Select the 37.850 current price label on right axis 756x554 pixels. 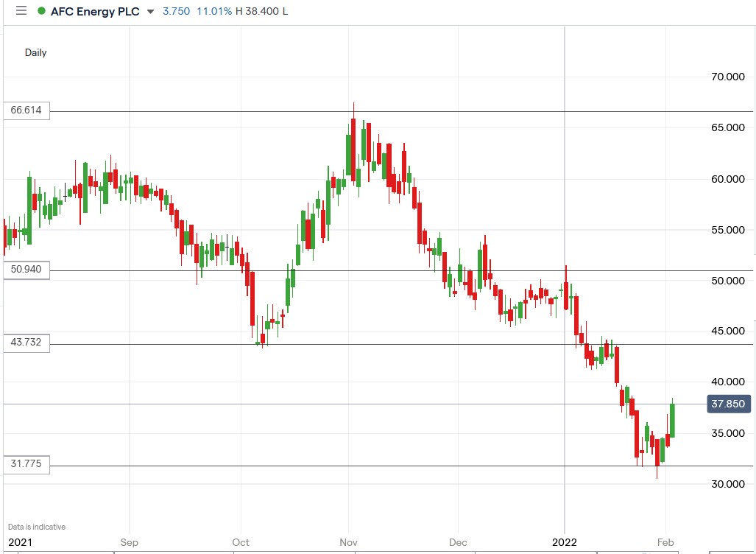[x=728, y=404]
